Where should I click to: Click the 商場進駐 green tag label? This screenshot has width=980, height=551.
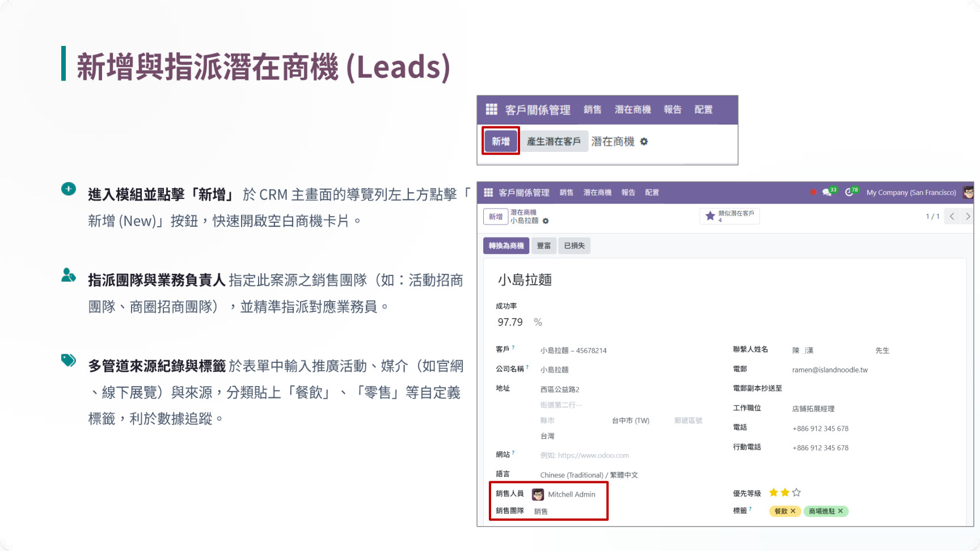click(x=822, y=511)
